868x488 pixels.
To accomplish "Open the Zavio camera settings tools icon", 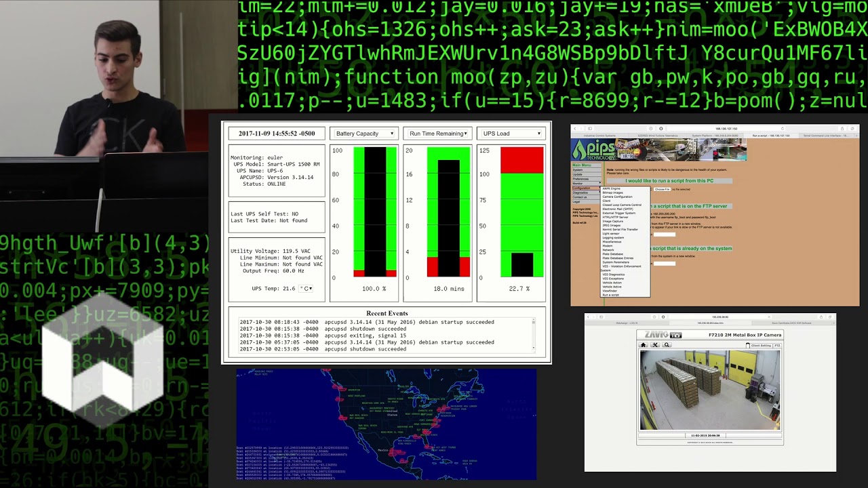I will (x=655, y=345).
